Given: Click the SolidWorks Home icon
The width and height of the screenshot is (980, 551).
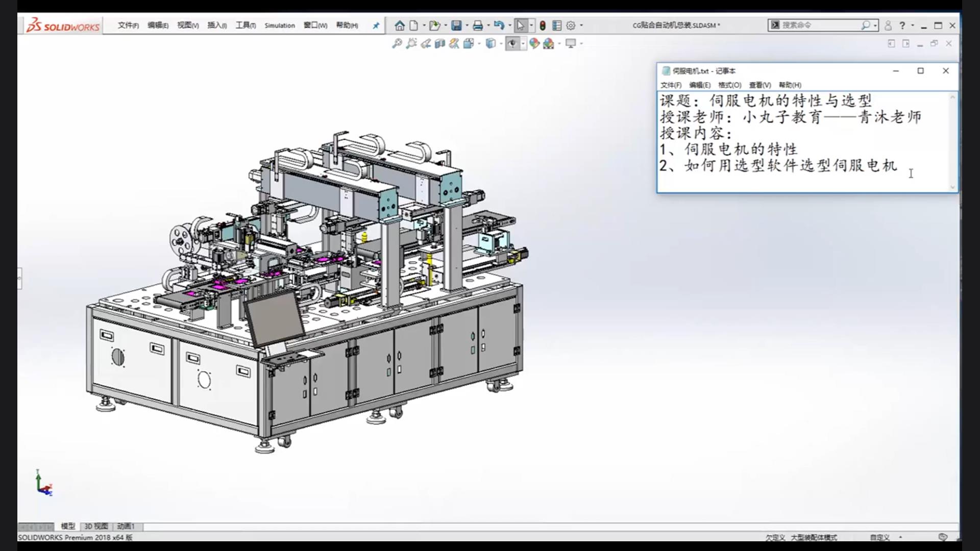Looking at the screenshot, I should click(x=400, y=26).
